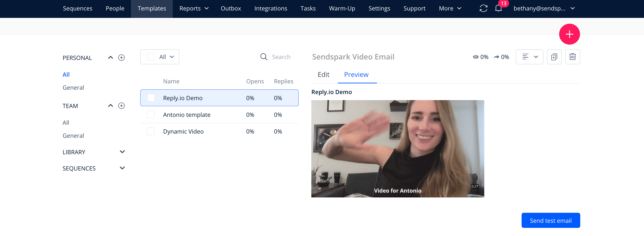
Task: Select the Antonio template row
Action: (219, 115)
